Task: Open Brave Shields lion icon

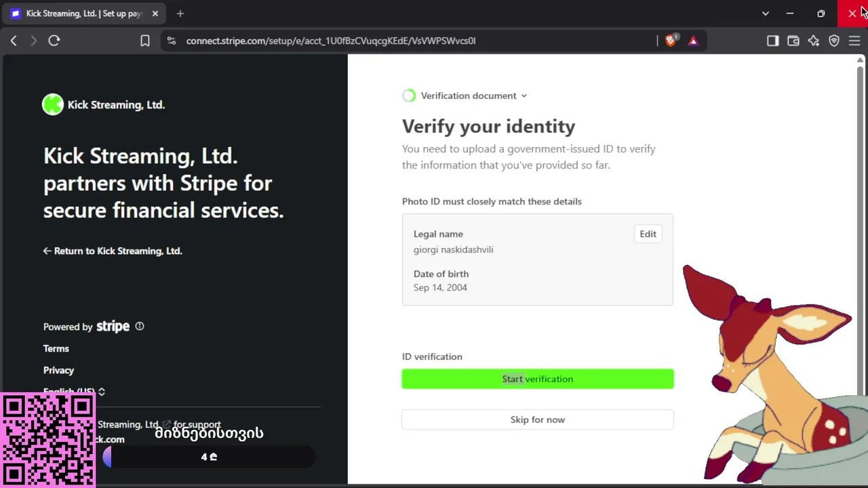Action: 671,41
